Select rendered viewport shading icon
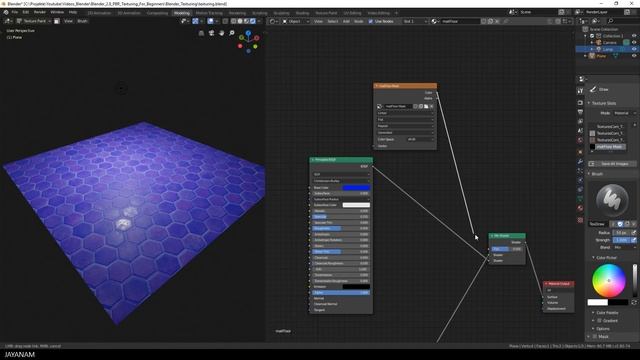 pyautogui.click(x=253, y=21)
